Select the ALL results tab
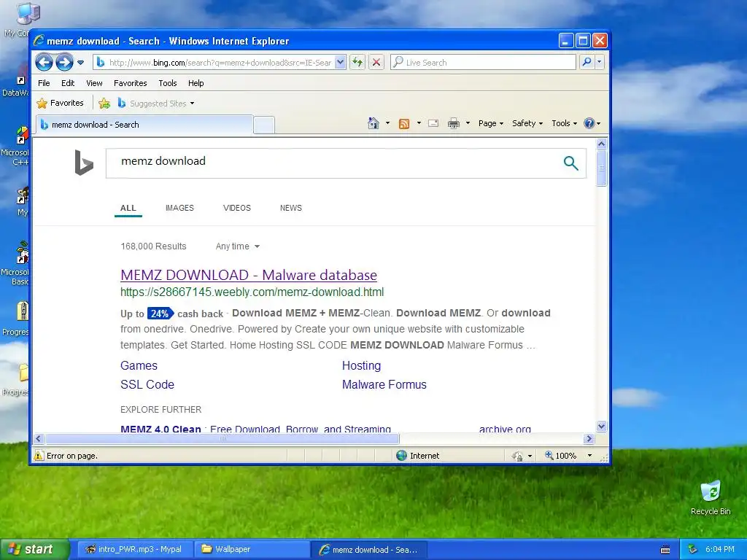 (128, 208)
